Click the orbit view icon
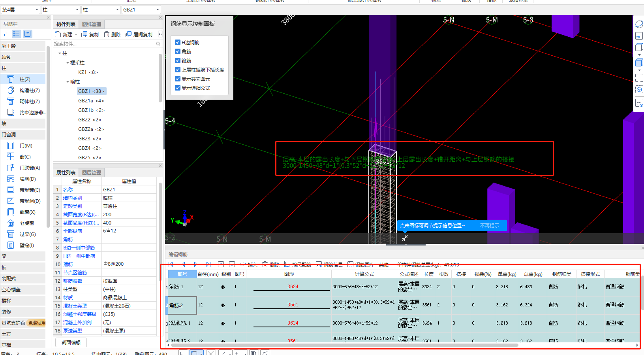644x355 pixels. 639,24
